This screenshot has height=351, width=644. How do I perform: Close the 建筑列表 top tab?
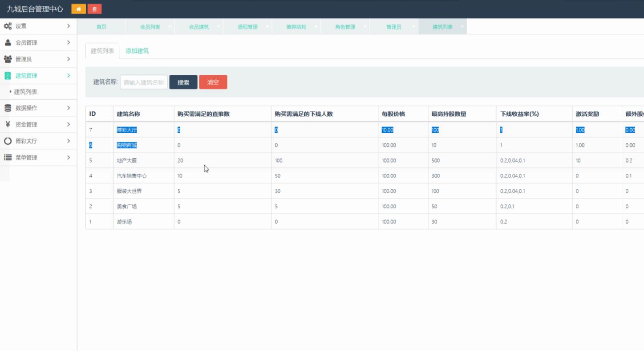click(x=462, y=26)
